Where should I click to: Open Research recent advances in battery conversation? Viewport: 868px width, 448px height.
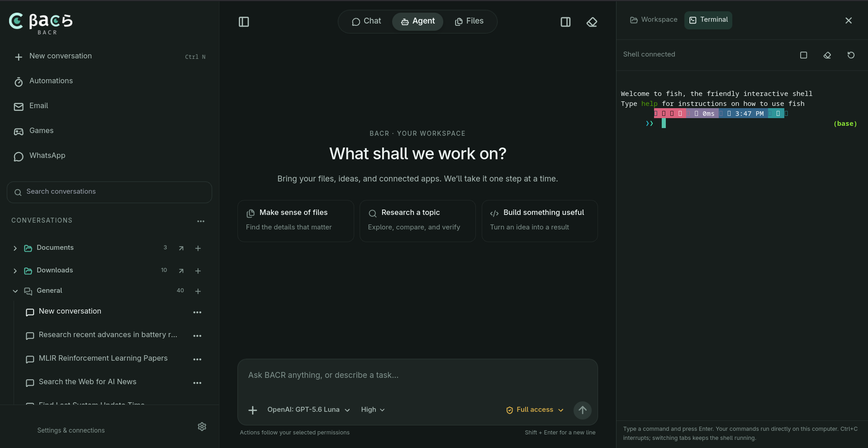(108, 335)
